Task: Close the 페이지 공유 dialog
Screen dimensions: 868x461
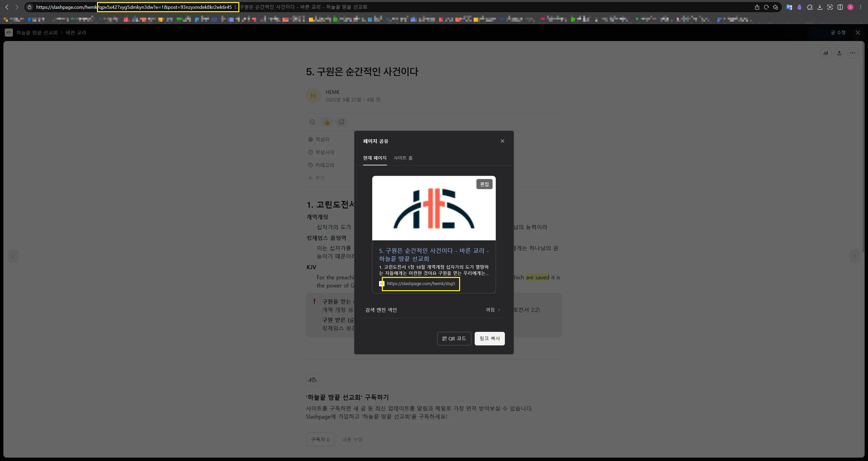Action: click(x=502, y=141)
